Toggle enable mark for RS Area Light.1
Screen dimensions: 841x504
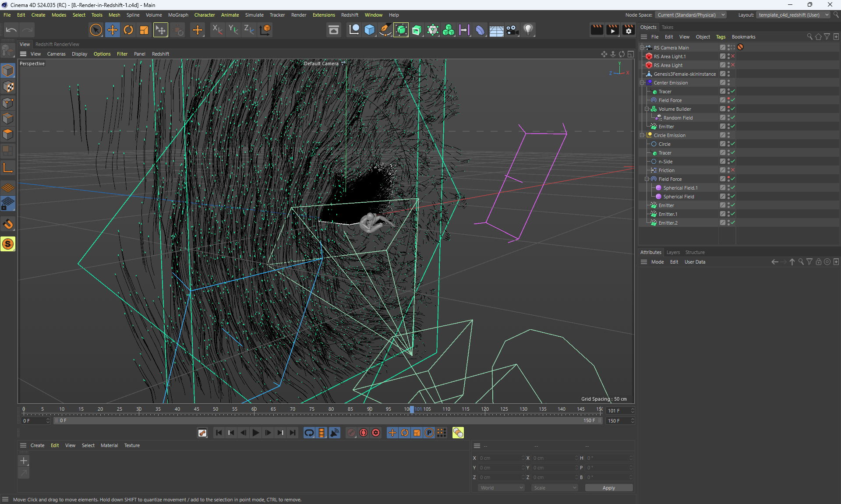tap(733, 56)
